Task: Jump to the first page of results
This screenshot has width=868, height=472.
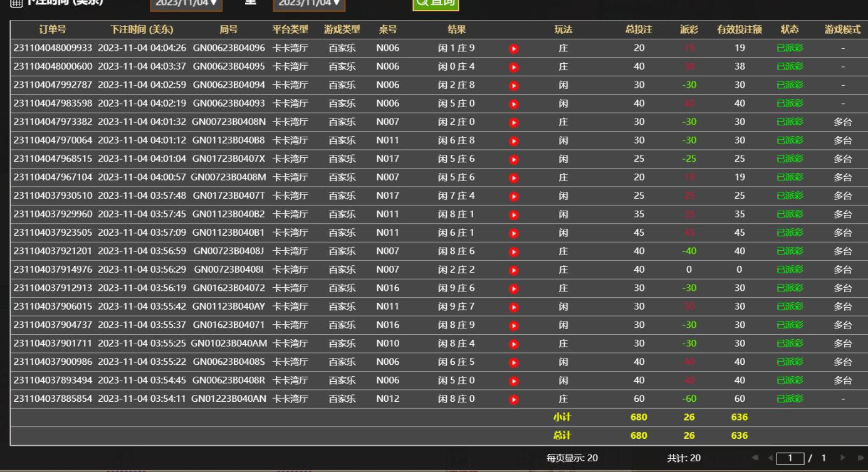Action: (756, 458)
